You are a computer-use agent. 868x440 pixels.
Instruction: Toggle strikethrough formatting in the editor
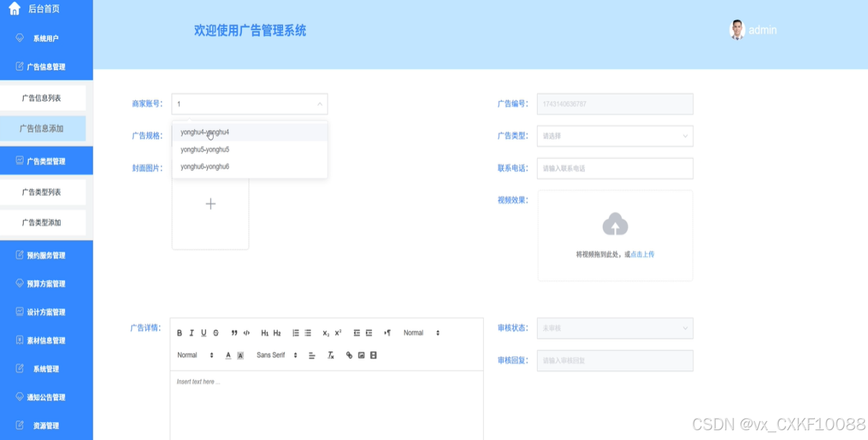pos(216,333)
